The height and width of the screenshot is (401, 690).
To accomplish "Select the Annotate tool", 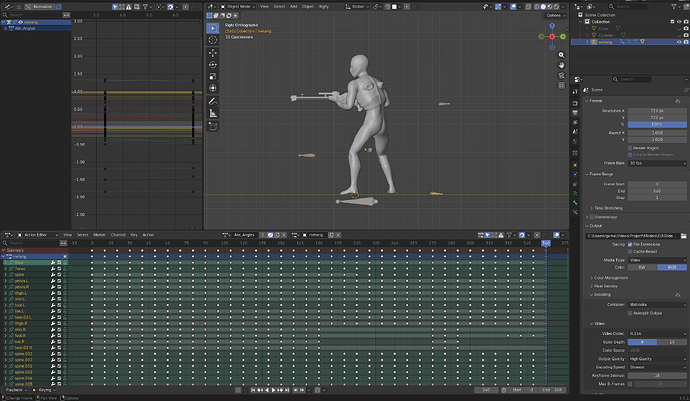I will [x=213, y=101].
